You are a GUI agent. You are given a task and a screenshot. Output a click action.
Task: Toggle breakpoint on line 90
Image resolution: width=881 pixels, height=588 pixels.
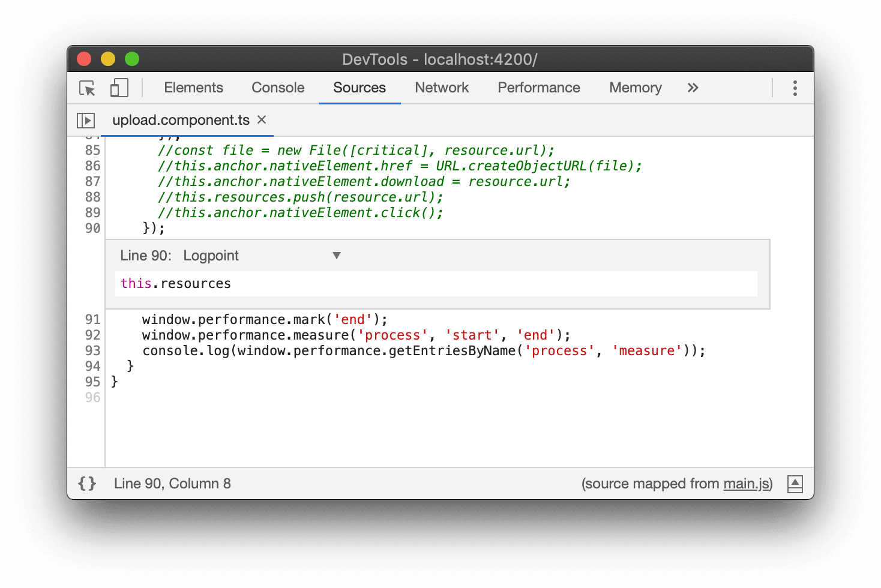(92, 228)
